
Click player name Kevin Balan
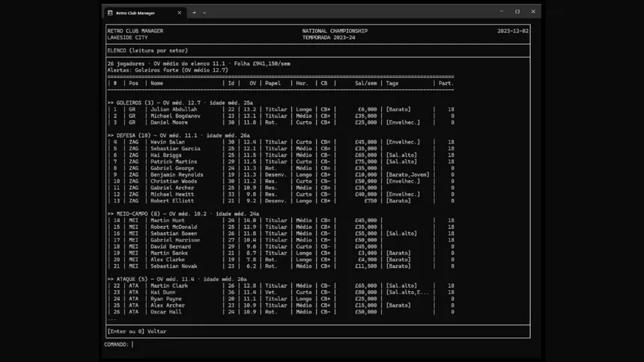point(168,142)
